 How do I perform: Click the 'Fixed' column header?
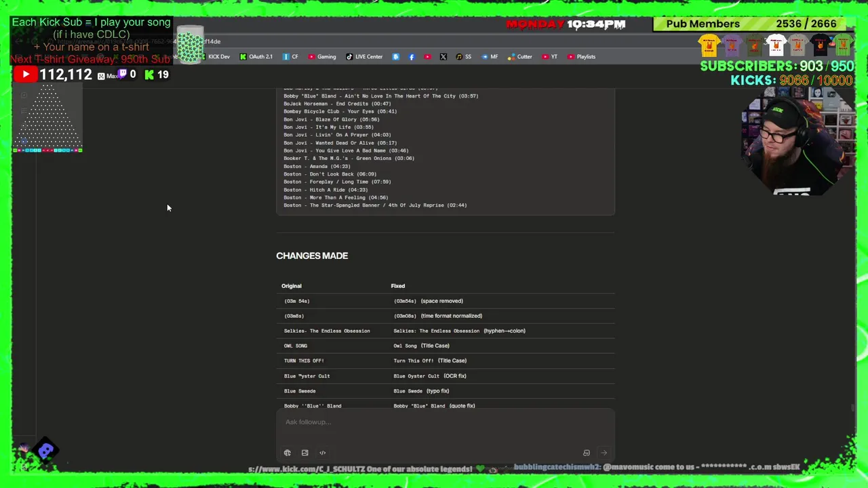pyautogui.click(x=398, y=286)
